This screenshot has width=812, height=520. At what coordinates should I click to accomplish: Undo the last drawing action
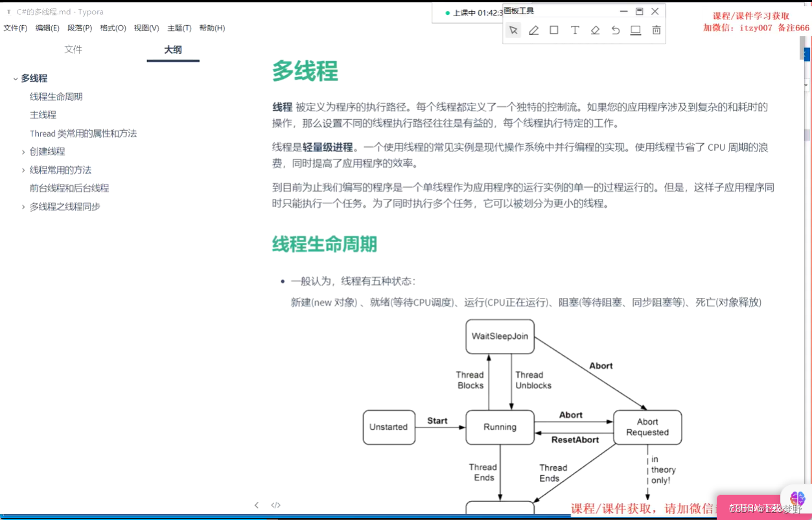point(616,30)
